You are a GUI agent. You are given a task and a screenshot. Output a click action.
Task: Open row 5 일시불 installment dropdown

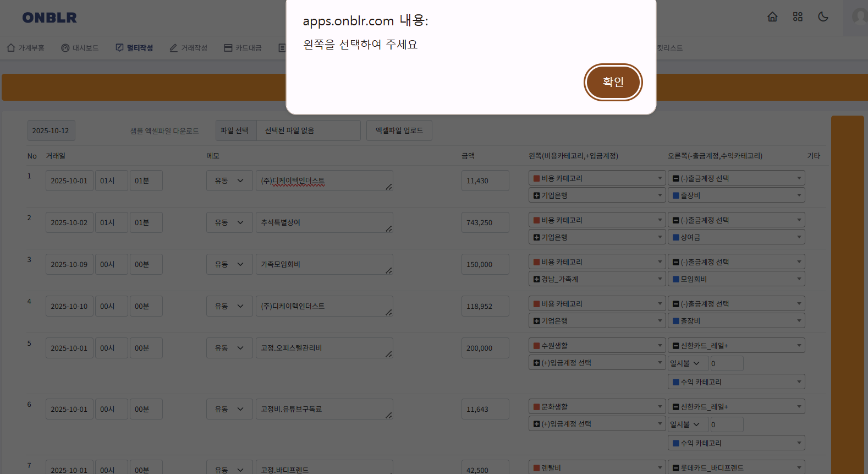coord(685,363)
